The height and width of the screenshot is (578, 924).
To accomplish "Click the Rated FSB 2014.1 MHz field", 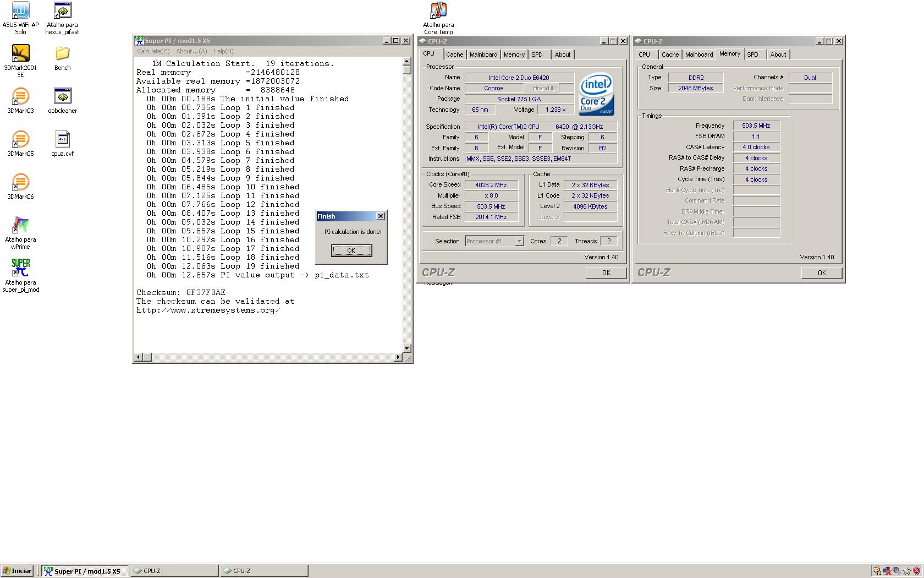I will [491, 217].
